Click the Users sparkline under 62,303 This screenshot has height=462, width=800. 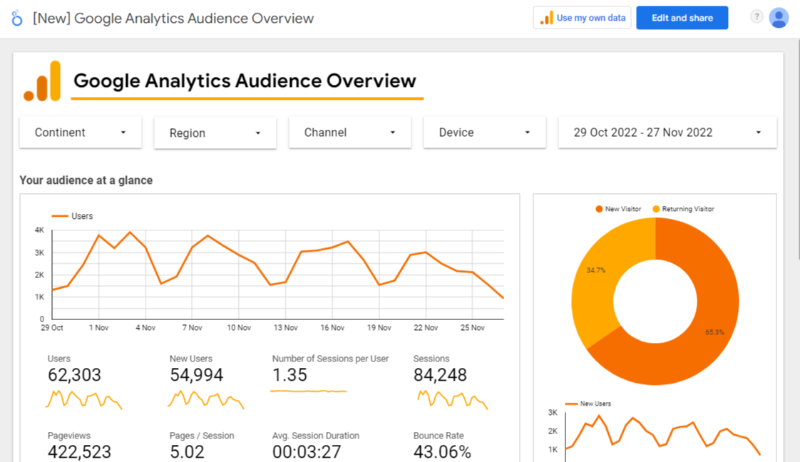tap(84, 399)
